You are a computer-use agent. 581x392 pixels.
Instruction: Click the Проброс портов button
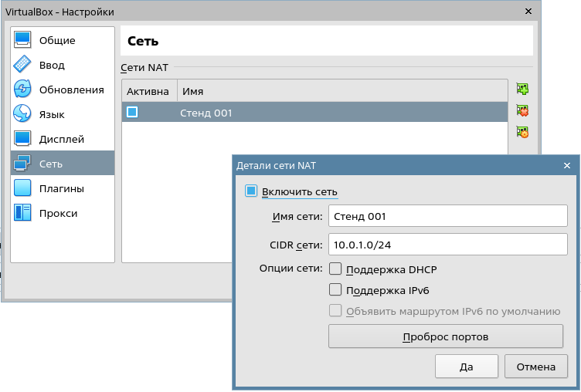[x=446, y=337]
